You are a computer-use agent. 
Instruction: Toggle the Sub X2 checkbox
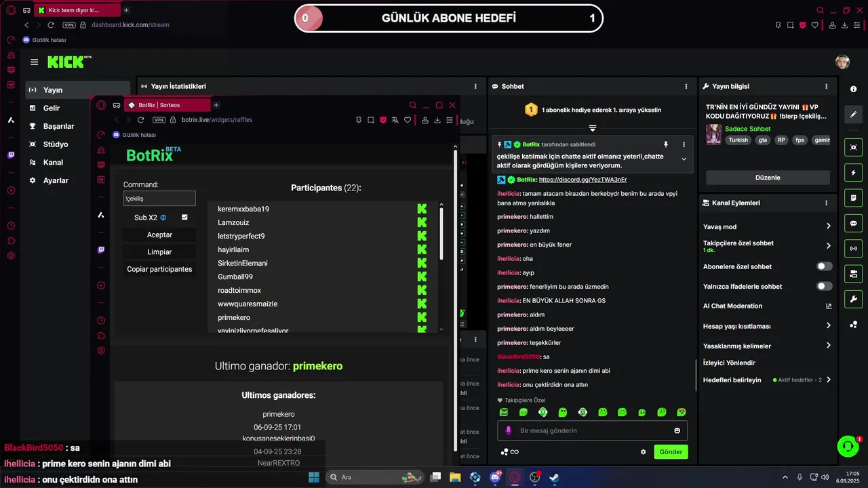(x=184, y=218)
